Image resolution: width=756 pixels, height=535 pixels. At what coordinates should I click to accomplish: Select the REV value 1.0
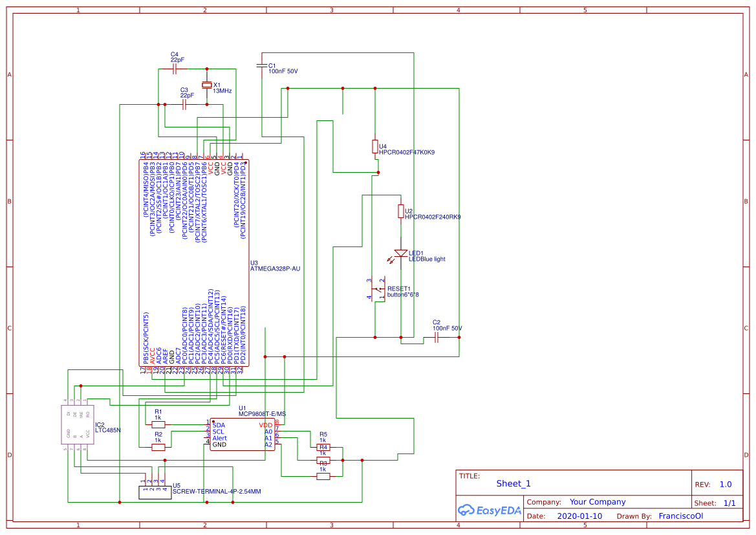(x=725, y=483)
